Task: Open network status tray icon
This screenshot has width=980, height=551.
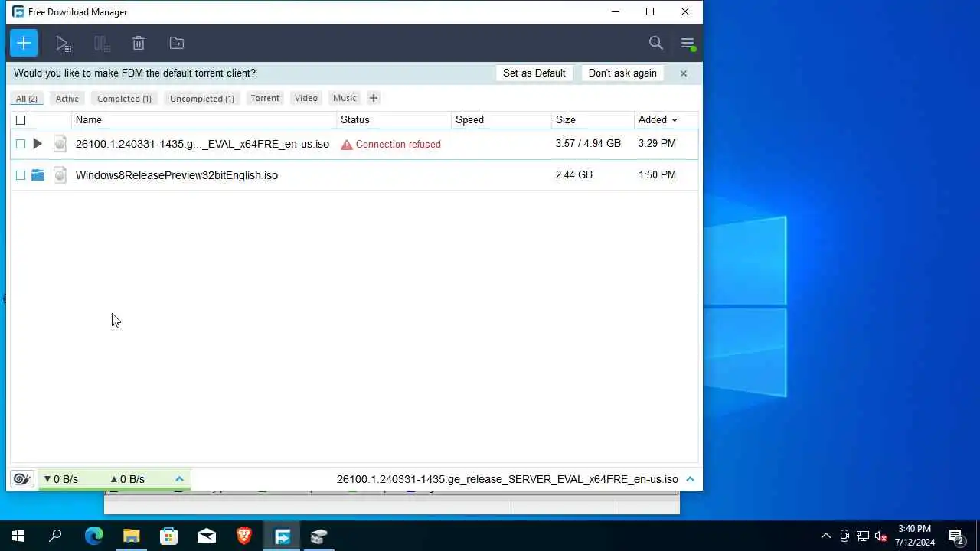Action: coord(863,536)
